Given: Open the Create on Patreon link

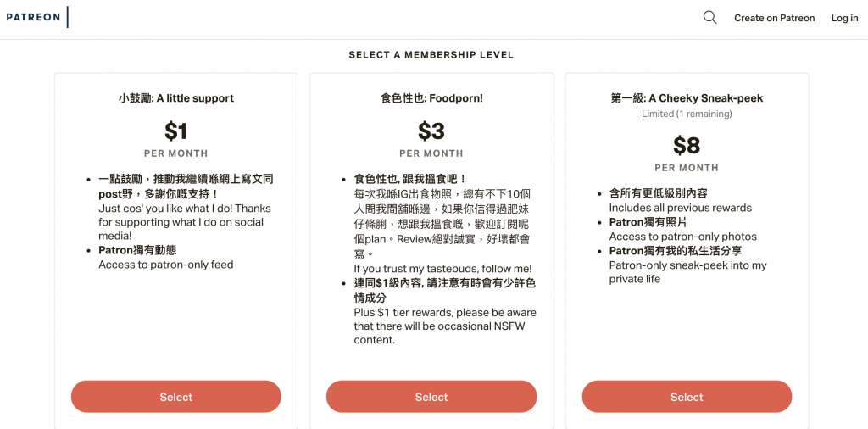Looking at the screenshot, I should point(774,18).
